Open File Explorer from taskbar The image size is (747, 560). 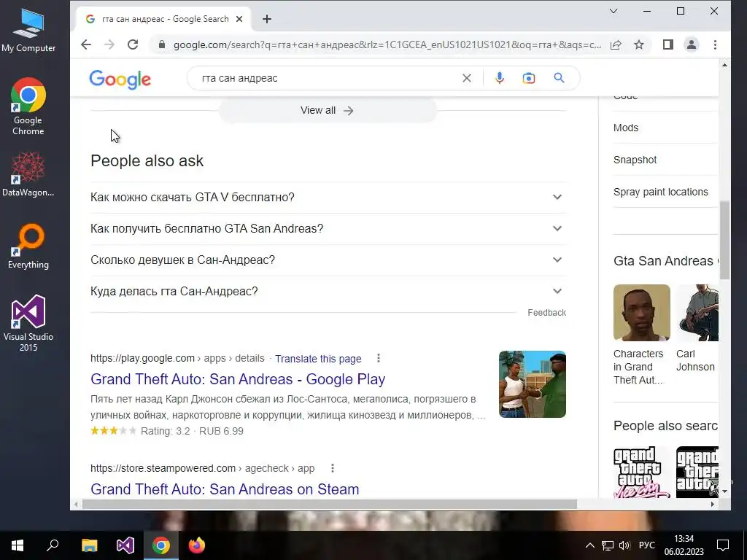(x=89, y=545)
